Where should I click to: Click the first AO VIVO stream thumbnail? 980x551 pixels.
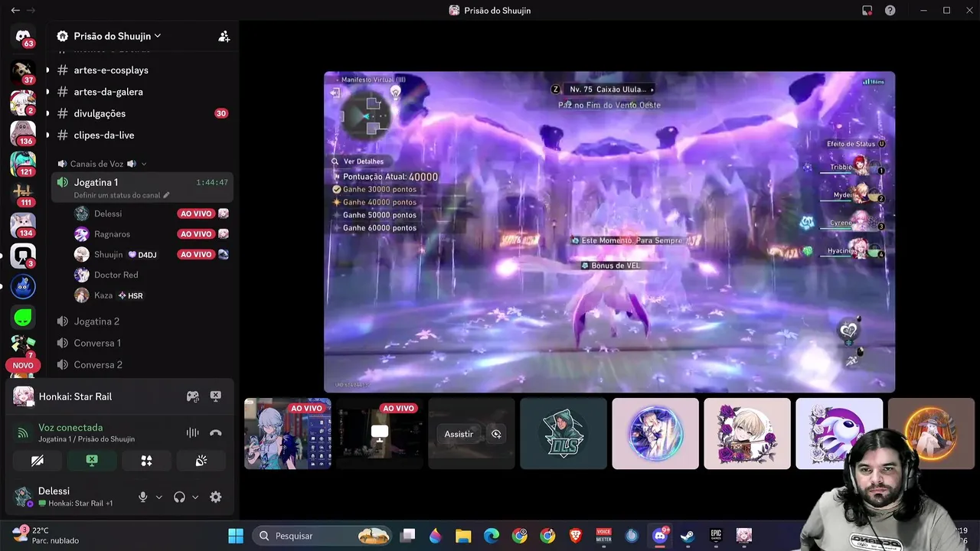point(288,433)
